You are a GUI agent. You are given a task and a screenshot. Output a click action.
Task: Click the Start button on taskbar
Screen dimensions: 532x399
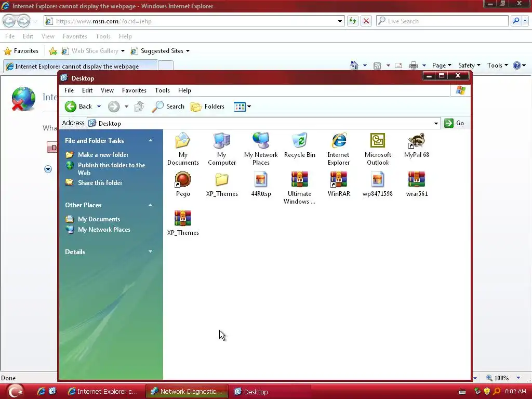(15, 392)
